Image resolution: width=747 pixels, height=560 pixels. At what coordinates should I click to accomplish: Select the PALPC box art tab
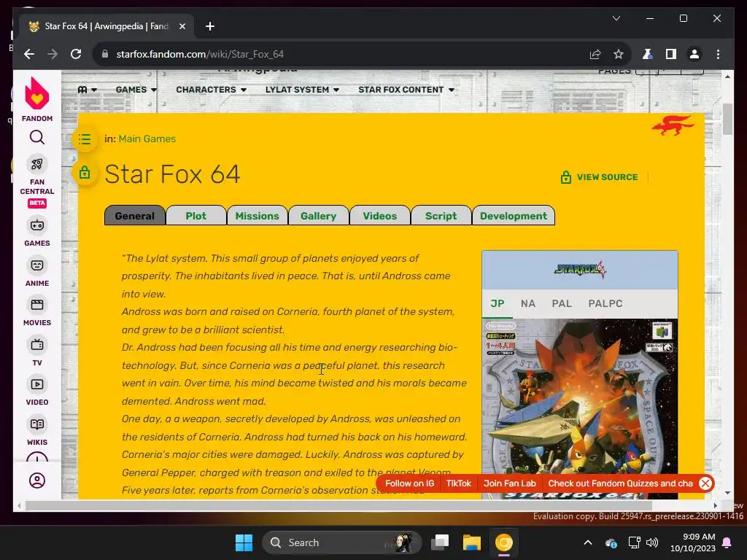coord(605,303)
